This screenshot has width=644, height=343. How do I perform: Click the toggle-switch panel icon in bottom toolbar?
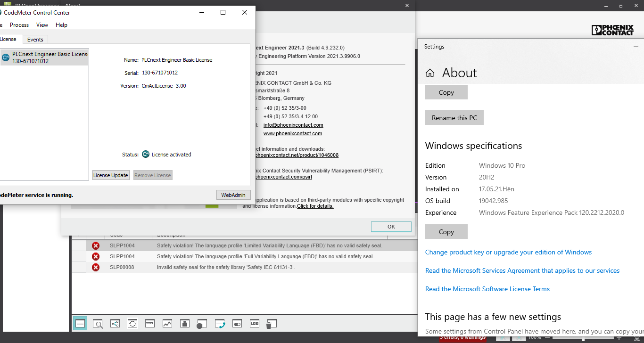click(x=237, y=324)
